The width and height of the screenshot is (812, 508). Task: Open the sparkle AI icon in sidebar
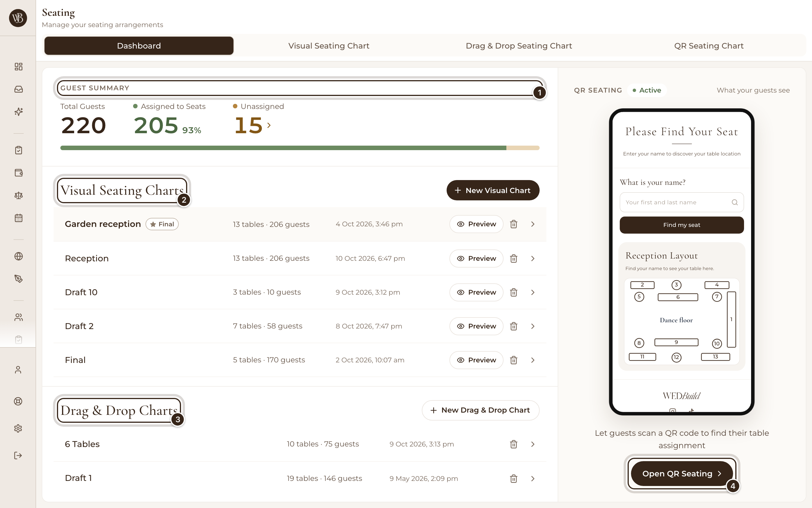coord(18,111)
